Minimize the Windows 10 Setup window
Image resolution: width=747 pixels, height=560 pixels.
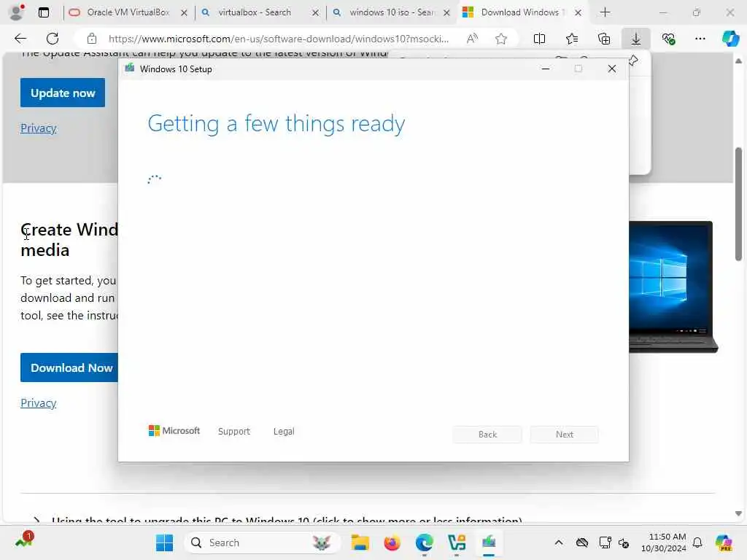click(x=546, y=69)
